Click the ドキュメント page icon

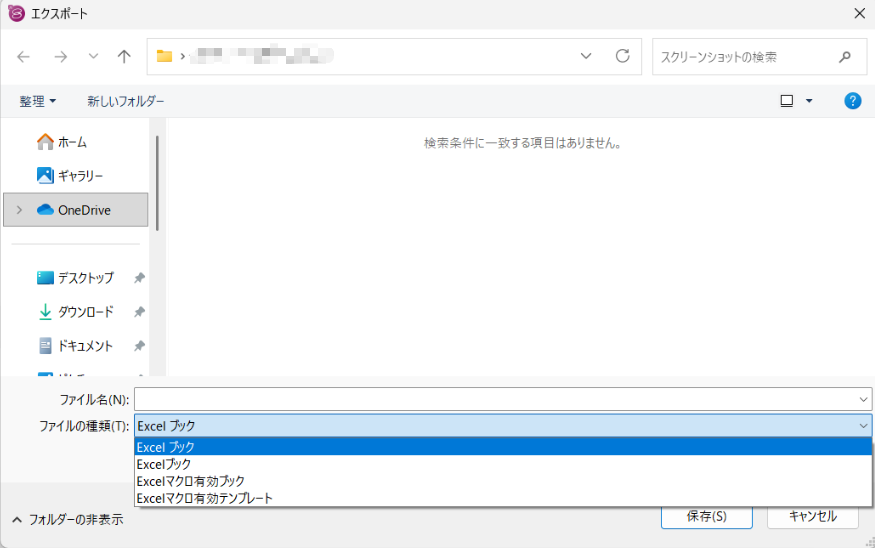pos(45,345)
